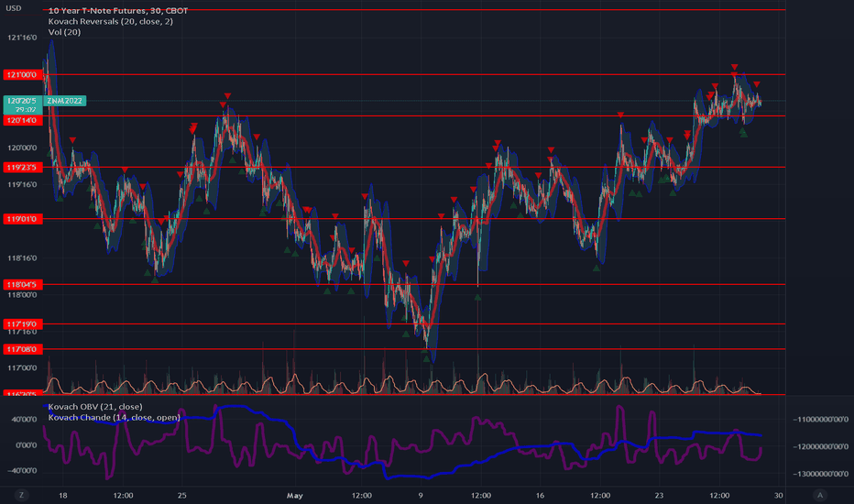Click the 118'00'0 price axis value

22,295
